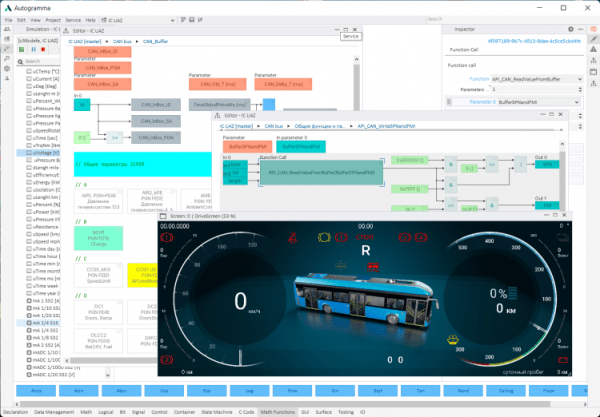Open the Help menu

coord(90,20)
